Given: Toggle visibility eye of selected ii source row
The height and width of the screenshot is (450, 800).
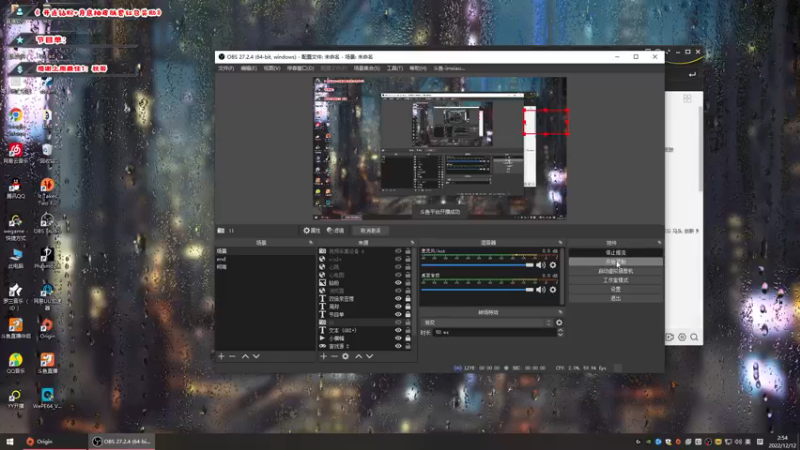Looking at the screenshot, I should (x=398, y=322).
